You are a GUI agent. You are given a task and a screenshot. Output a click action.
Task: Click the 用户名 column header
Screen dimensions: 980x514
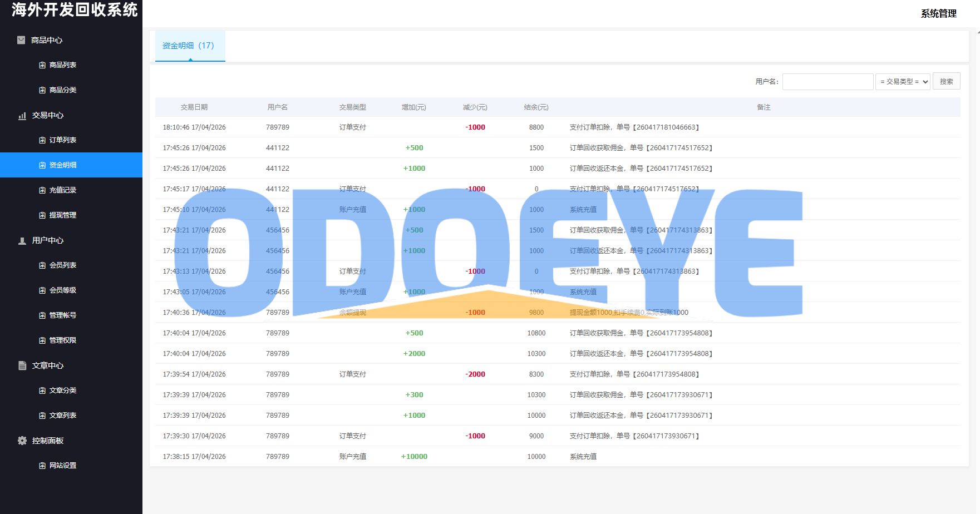(278, 107)
